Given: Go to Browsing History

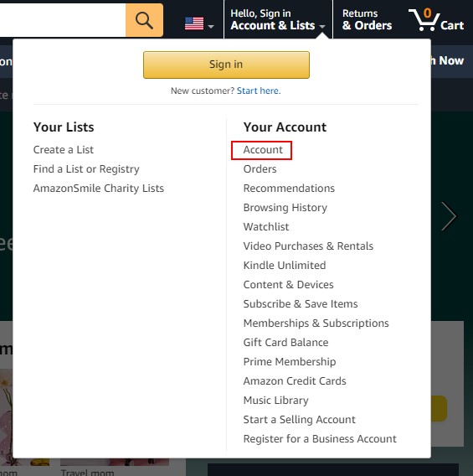Looking at the screenshot, I should click(x=285, y=208).
